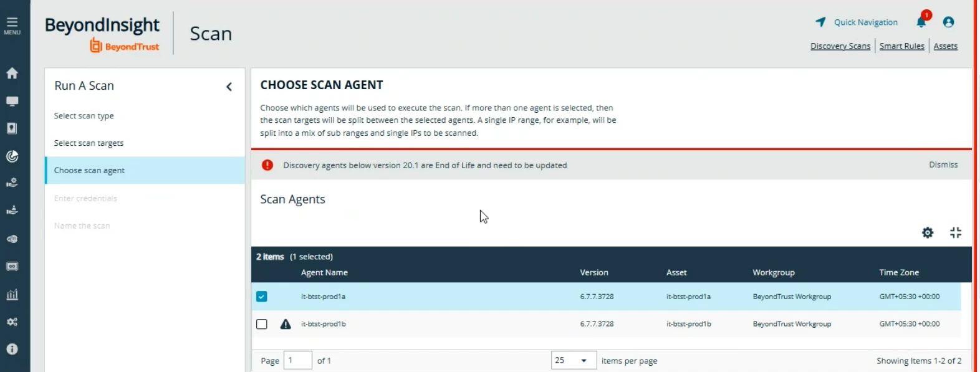Click the red error alert icon
980x372 pixels.
point(267,165)
